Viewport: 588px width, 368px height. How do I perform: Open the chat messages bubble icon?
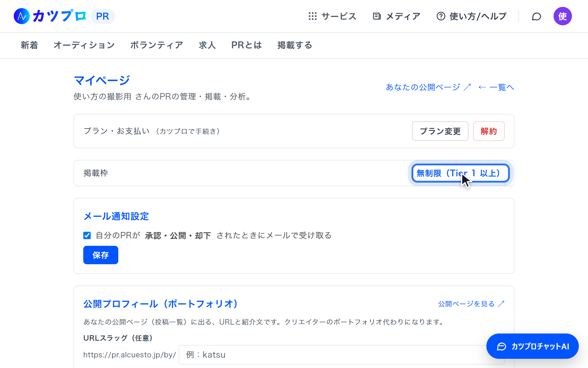coord(536,16)
